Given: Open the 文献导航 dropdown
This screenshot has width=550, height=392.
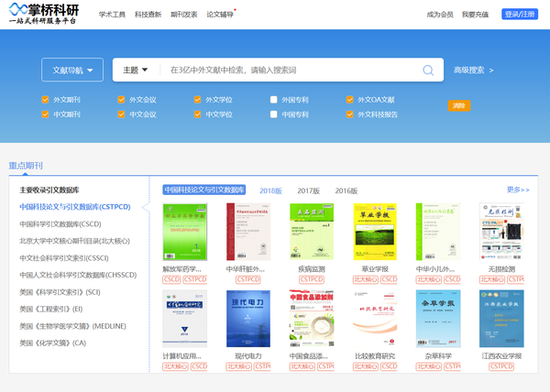Looking at the screenshot, I should 72,70.
